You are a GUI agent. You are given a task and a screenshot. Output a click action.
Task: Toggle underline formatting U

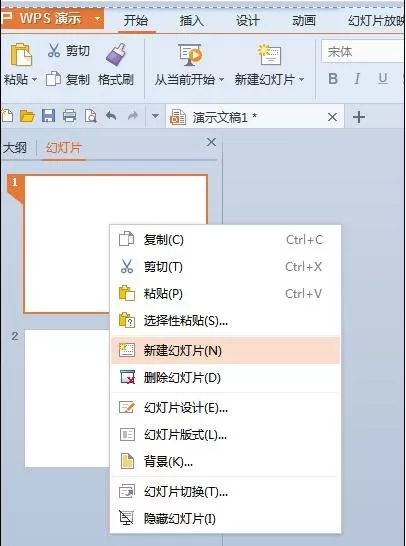(x=383, y=79)
